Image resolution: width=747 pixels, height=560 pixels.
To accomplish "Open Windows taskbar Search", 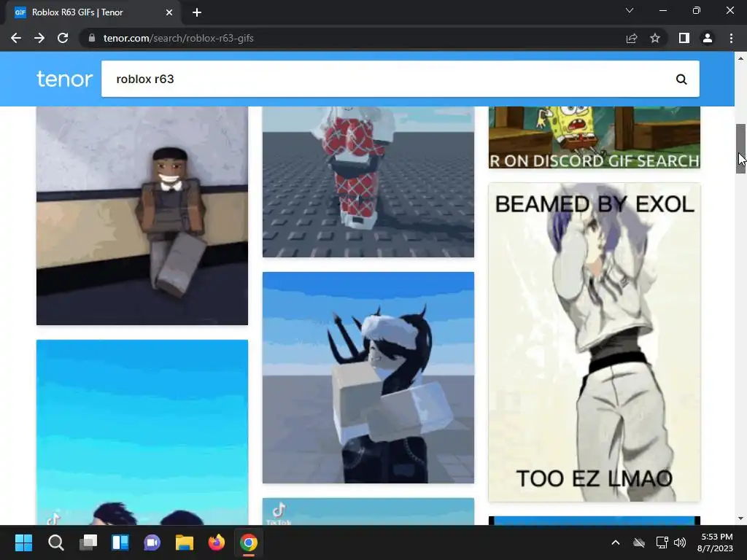I will click(x=55, y=542).
